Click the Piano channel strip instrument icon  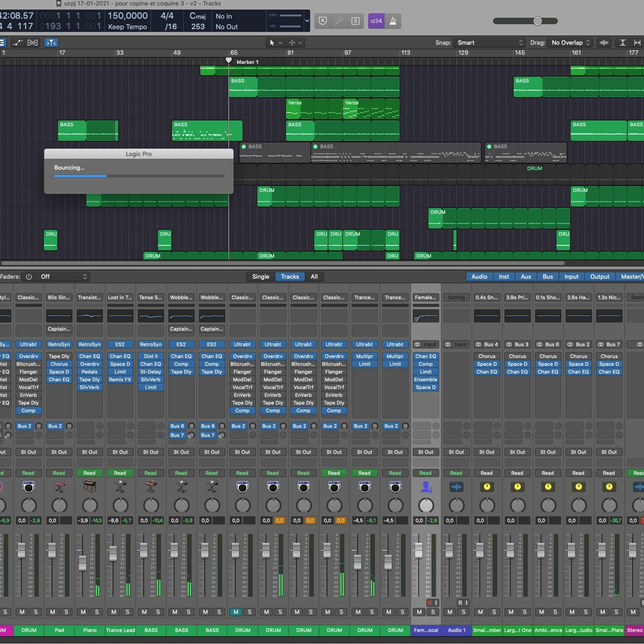90,487
